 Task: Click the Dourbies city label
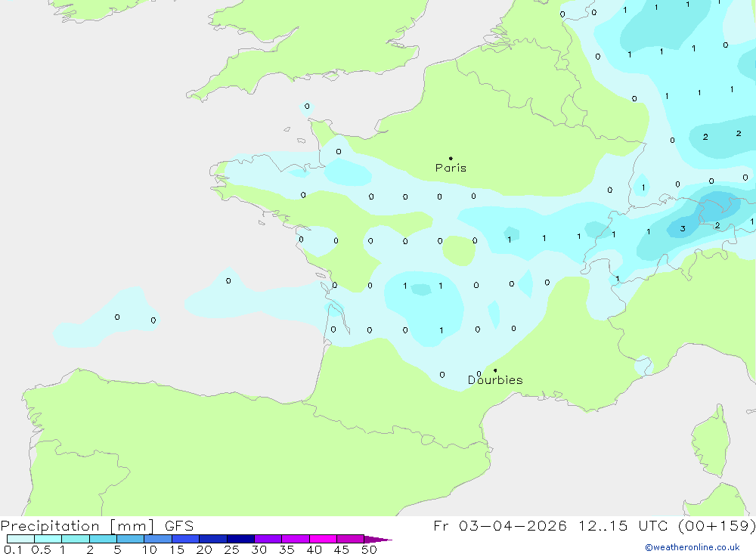point(495,380)
